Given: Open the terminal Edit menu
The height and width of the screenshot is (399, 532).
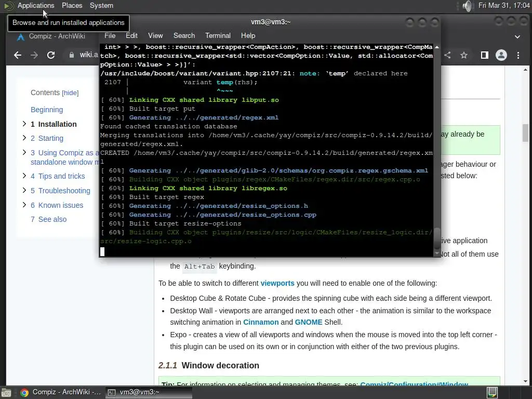Looking at the screenshot, I should tap(131, 36).
